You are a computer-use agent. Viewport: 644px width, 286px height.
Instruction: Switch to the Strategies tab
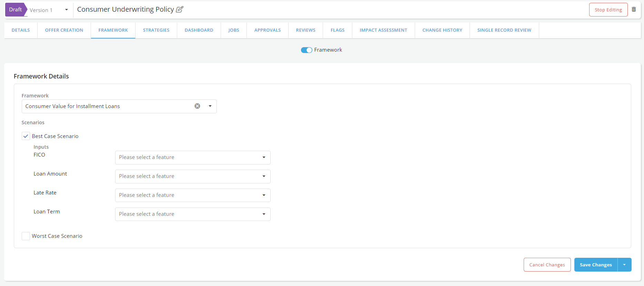156,30
